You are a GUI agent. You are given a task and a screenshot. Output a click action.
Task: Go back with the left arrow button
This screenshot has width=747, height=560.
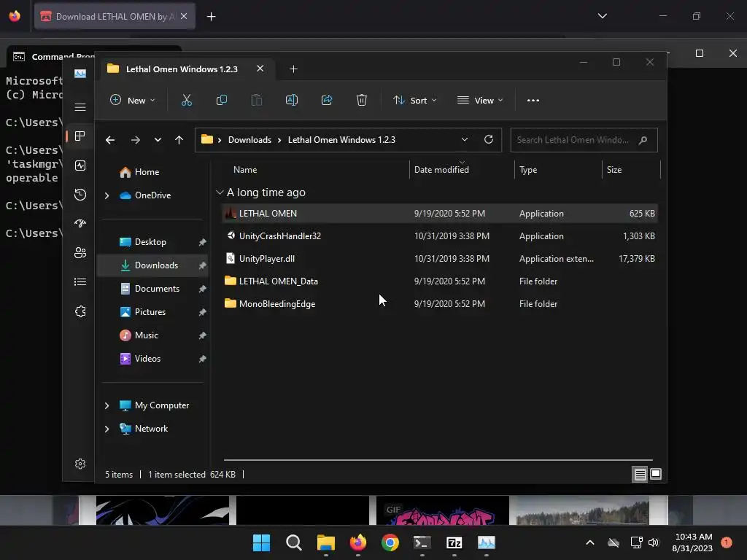pos(110,140)
